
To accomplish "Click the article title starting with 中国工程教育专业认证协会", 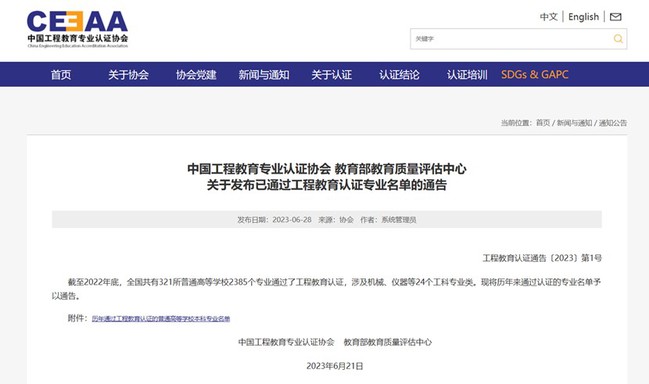I will (327, 177).
